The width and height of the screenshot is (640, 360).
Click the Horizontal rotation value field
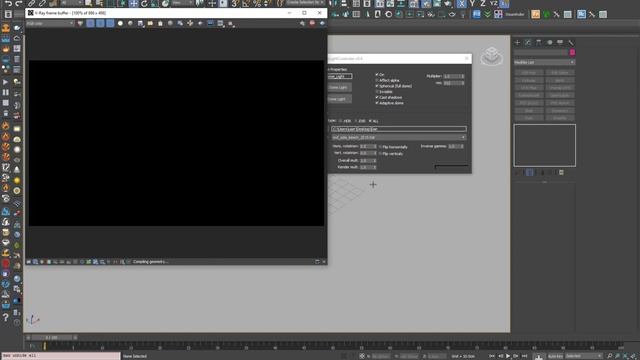click(x=368, y=146)
